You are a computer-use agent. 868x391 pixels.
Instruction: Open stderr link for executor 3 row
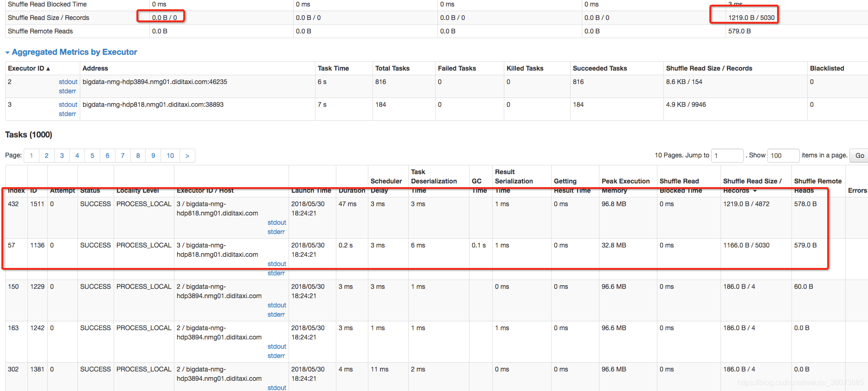(67, 114)
